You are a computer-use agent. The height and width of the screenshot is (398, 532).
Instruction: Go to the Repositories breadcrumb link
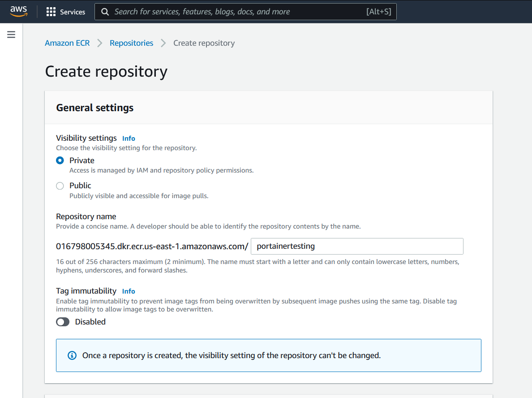[131, 43]
